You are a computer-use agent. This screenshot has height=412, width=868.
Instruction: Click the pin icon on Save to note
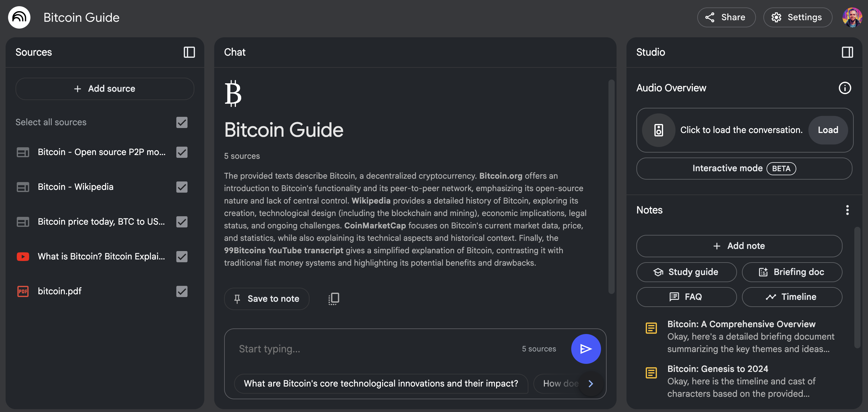click(237, 298)
